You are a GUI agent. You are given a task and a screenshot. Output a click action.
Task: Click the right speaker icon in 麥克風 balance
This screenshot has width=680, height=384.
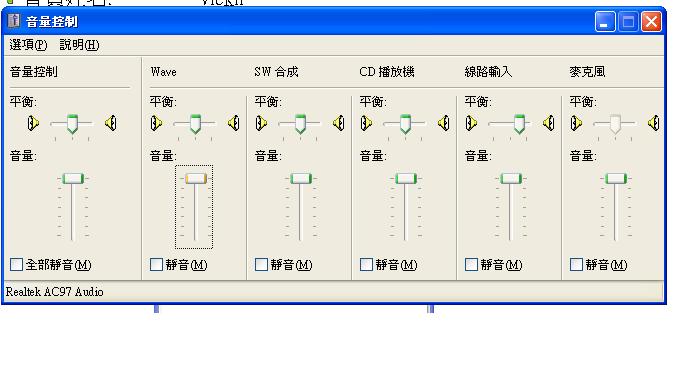point(654,123)
